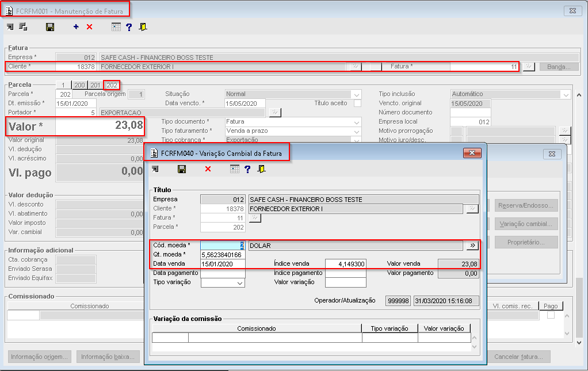
Task: Click the Variação cambial... button
Action: point(526,224)
